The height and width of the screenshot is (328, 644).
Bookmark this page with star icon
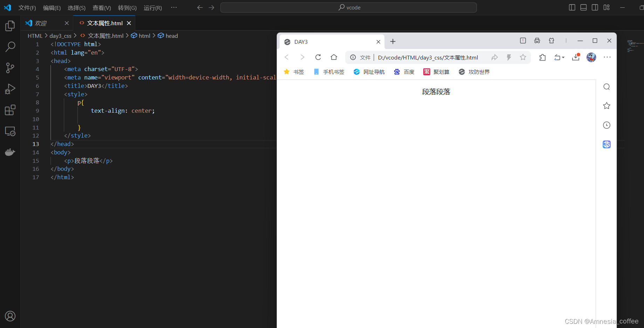523,57
